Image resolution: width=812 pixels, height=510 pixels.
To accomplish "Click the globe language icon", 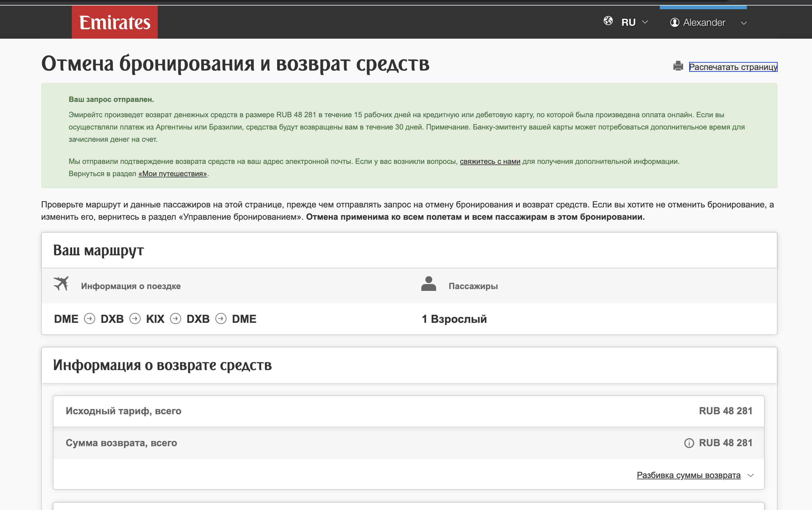I will pyautogui.click(x=608, y=21).
